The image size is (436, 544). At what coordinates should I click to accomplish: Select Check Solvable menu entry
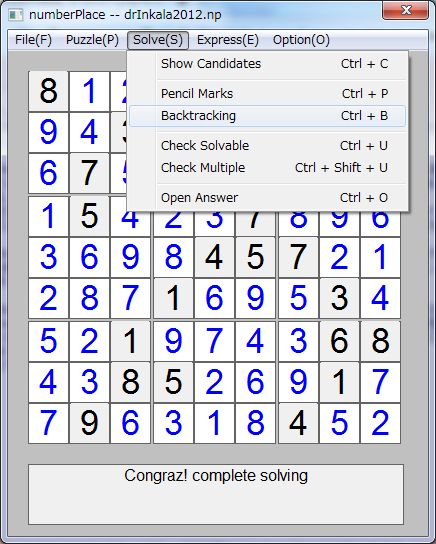pos(267,146)
